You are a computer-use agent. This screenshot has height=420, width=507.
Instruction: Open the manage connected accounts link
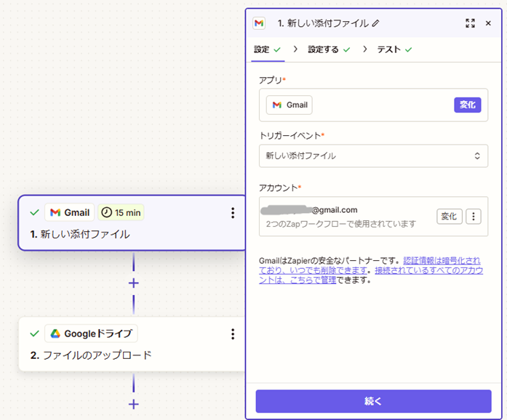[371, 275]
